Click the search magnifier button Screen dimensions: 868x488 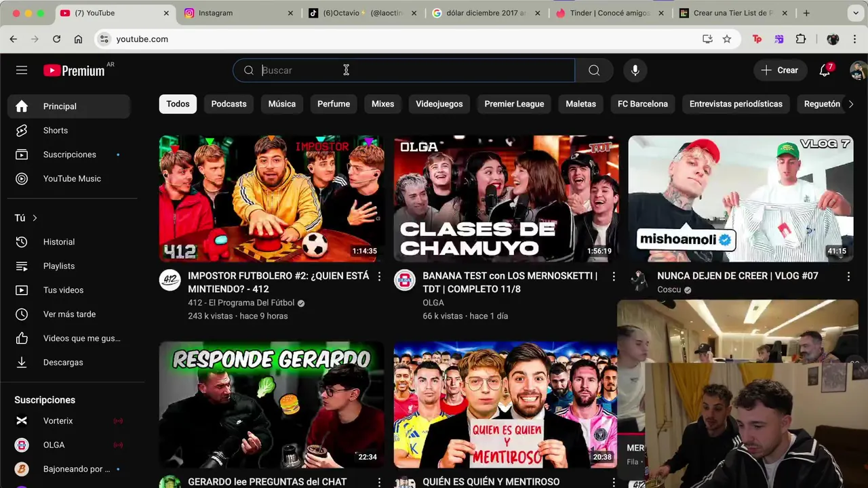(594, 70)
